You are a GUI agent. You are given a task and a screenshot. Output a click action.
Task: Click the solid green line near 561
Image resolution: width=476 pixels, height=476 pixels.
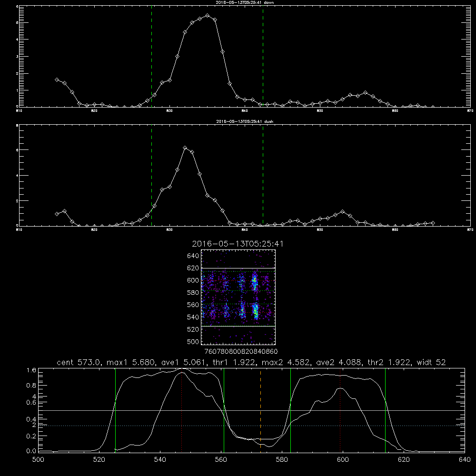tap(224, 410)
